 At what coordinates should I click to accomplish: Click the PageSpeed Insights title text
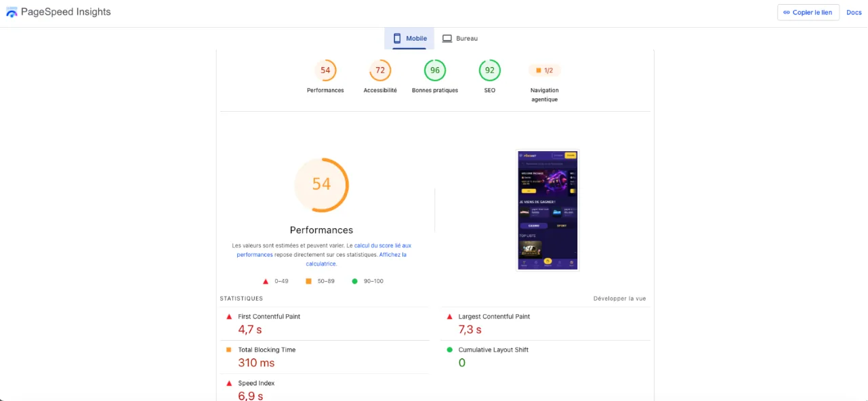66,12
